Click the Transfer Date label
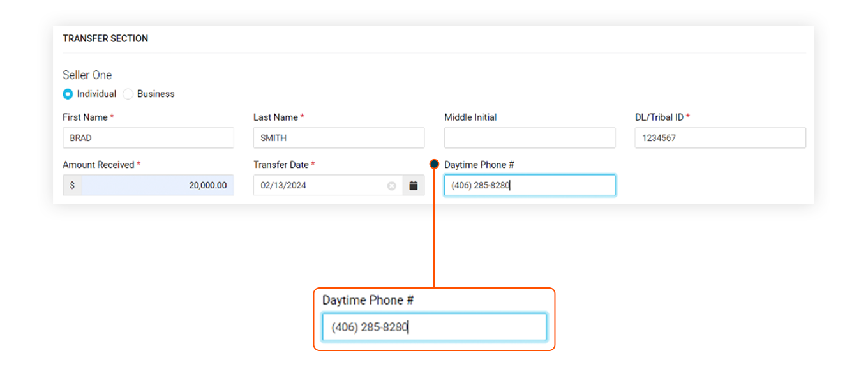 281,165
